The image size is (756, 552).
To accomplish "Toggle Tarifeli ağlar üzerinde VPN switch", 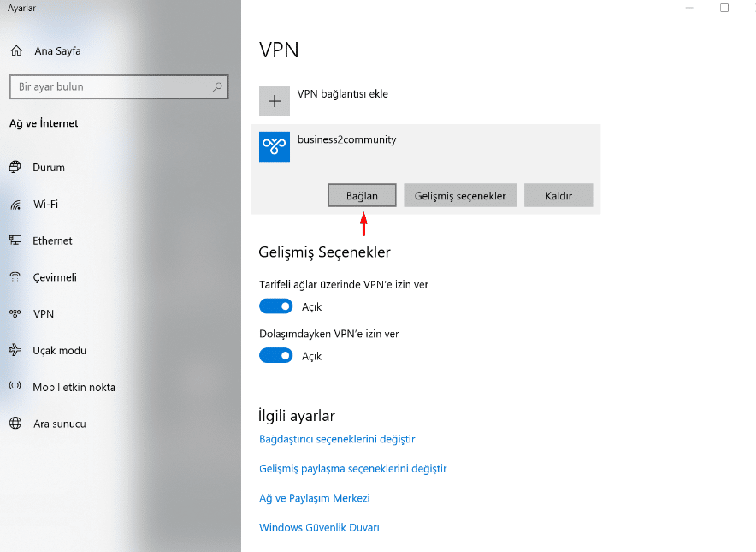I will pyautogui.click(x=275, y=306).
